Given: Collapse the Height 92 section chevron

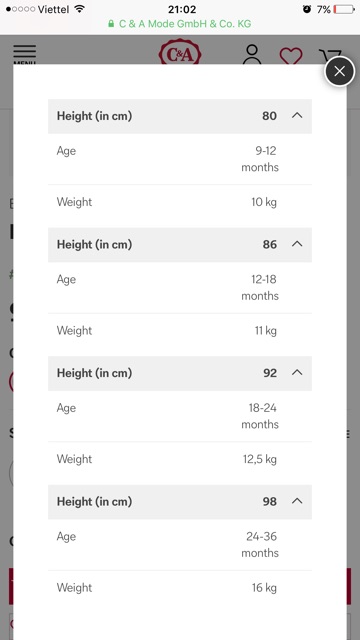Looking at the screenshot, I should pyautogui.click(x=297, y=373).
